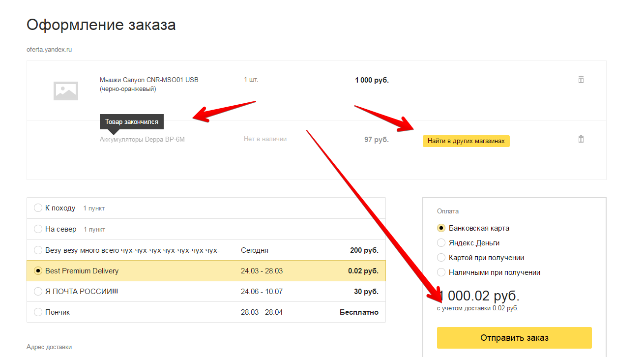Select 'Яндекс.Деньги' payment method

[x=441, y=243]
